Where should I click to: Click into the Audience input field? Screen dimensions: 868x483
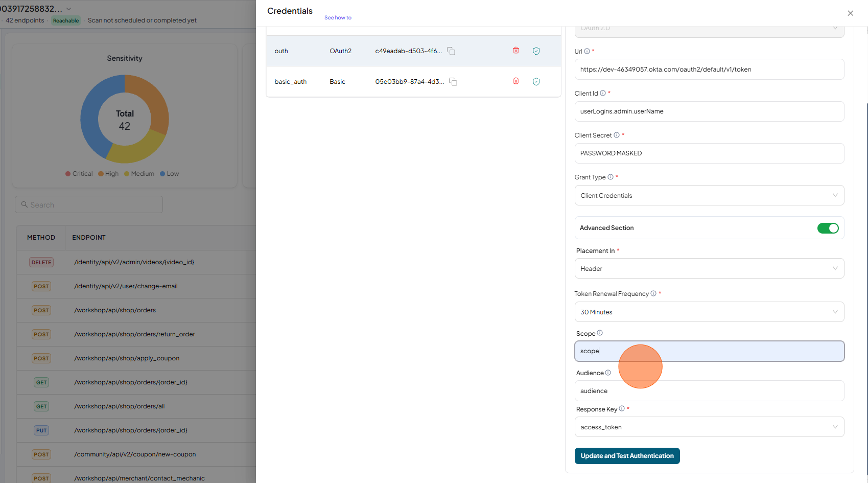[x=709, y=391]
